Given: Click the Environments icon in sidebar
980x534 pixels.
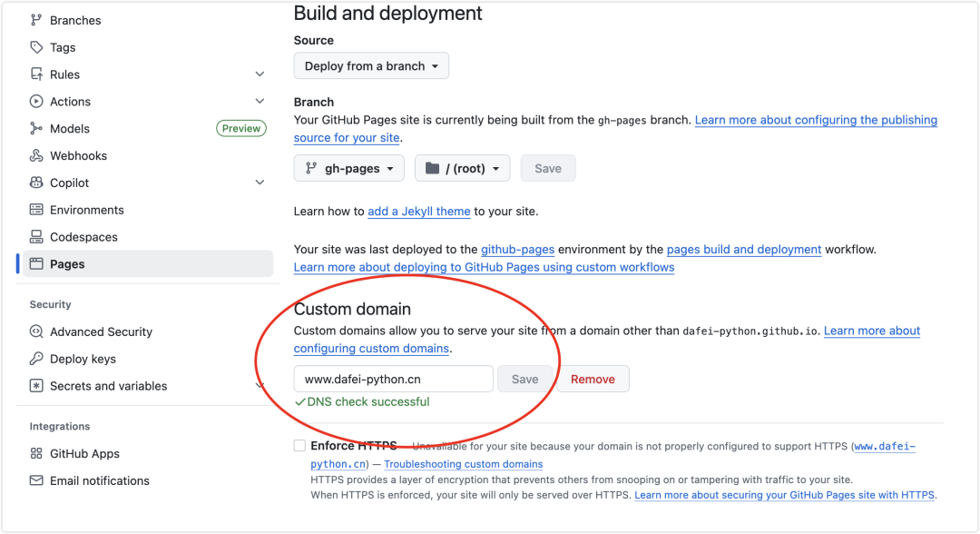Looking at the screenshot, I should pos(36,210).
